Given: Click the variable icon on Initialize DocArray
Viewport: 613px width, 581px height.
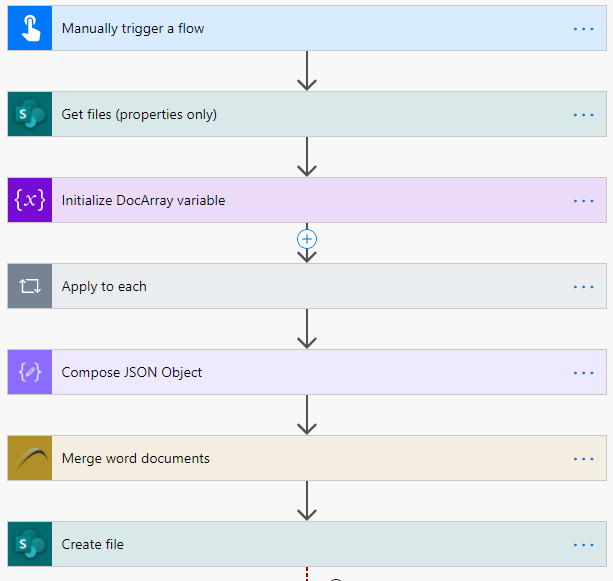Looking at the screenshot, I should (30, 200).
